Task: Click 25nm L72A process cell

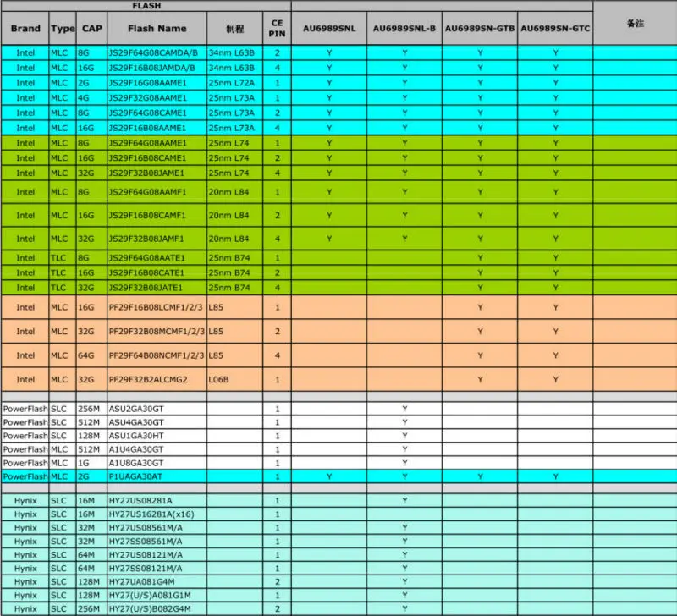Action: [235, 83]
